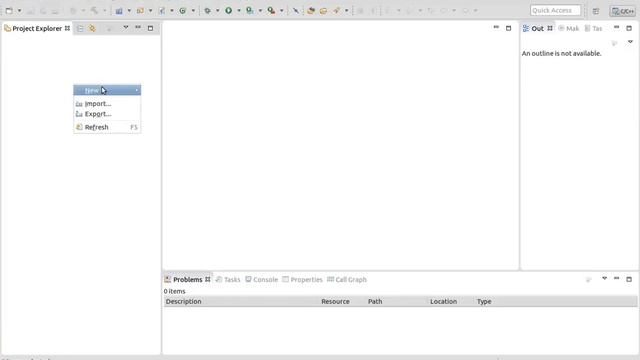Click Collapse All in Project Explorer

coord(80,28)
